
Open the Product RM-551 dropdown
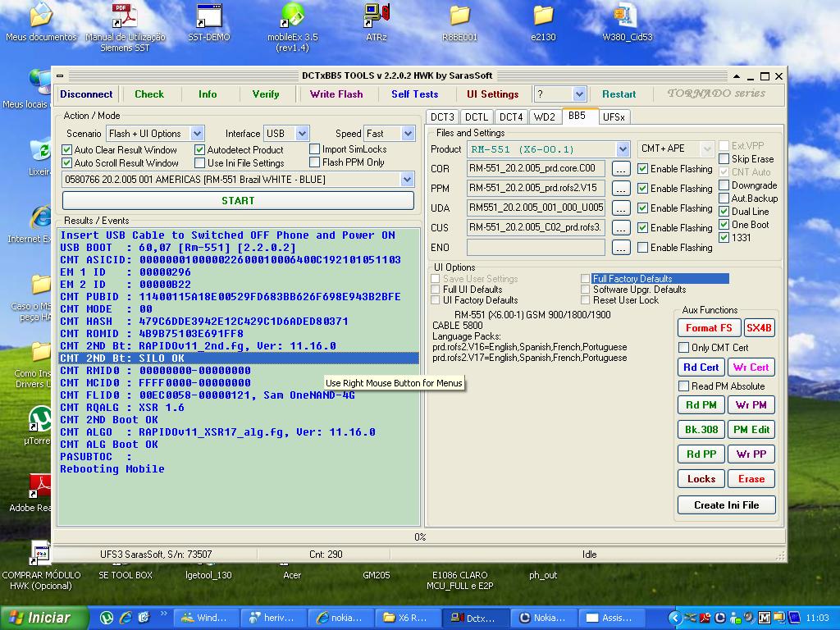coord(623,149)
